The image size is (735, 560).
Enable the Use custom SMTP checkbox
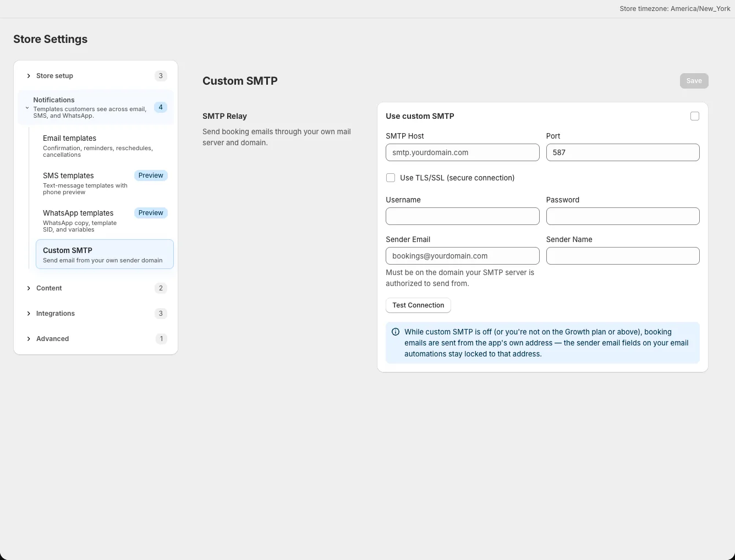(695, 116)
